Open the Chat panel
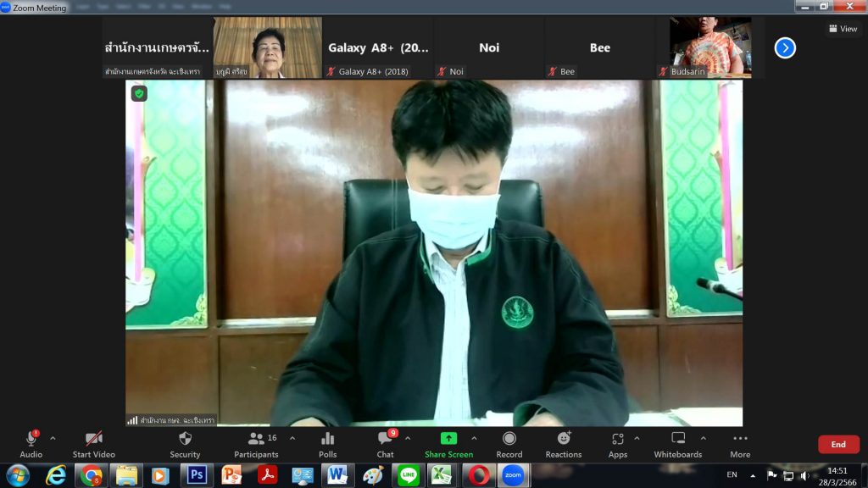The height and width of the screenshot is (488, 868). coord(386,444)
